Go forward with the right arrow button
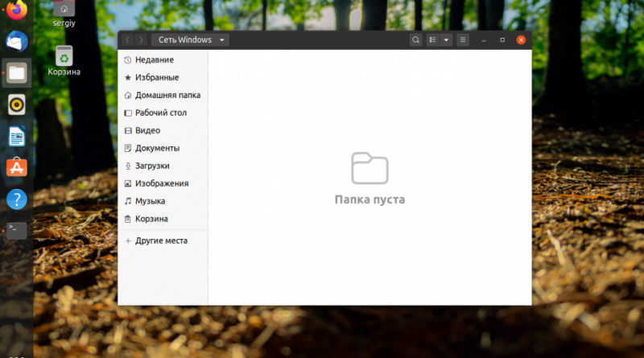 tap(142, 39)
